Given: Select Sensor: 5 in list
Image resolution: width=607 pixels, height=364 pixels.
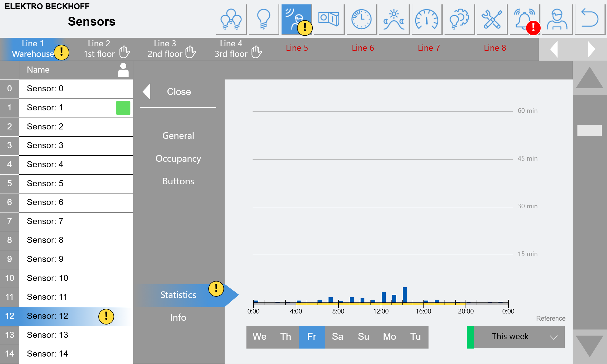Looking at the screenshot, I should pyautogui.click(x=67, y=184).
